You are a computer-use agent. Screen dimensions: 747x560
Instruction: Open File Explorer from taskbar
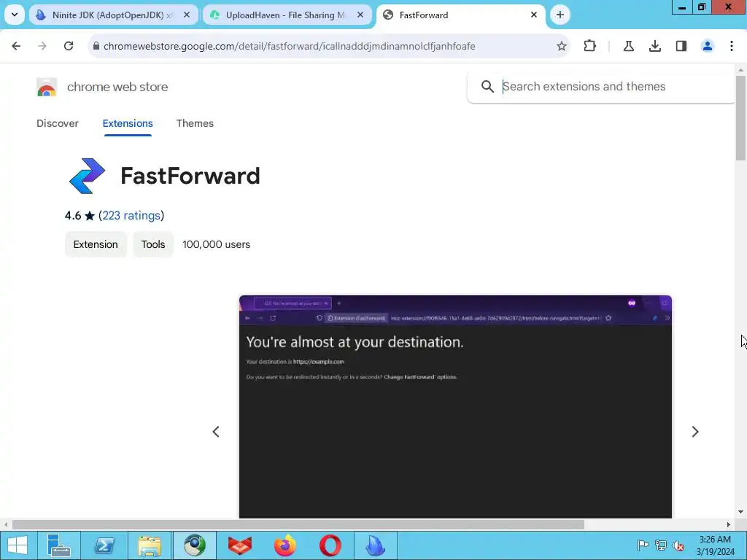150,545
